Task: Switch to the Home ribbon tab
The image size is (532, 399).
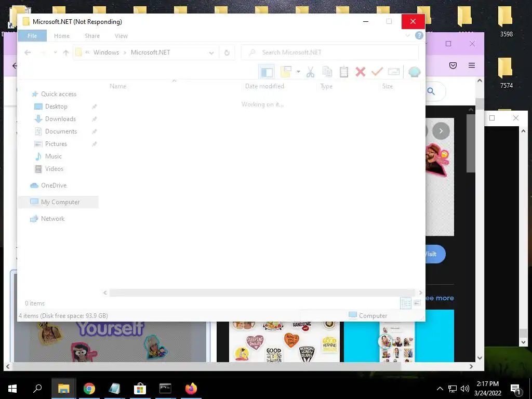Action: (62, 36)
